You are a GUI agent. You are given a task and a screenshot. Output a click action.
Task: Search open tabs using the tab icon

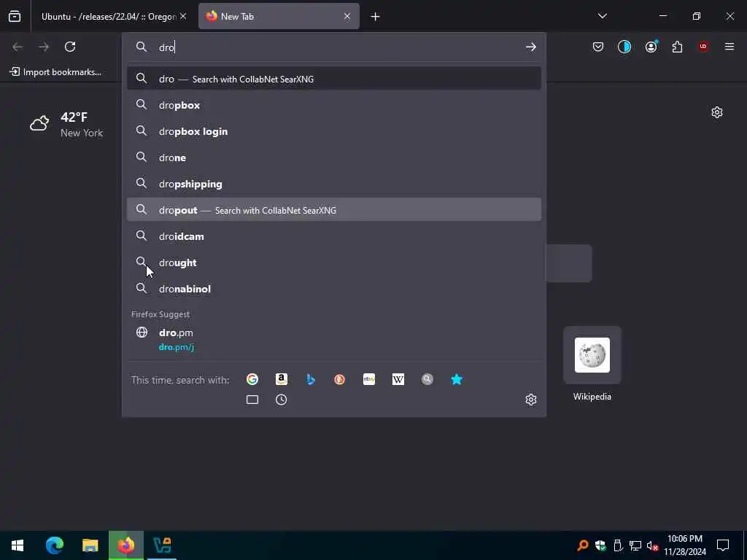[252, 400]
